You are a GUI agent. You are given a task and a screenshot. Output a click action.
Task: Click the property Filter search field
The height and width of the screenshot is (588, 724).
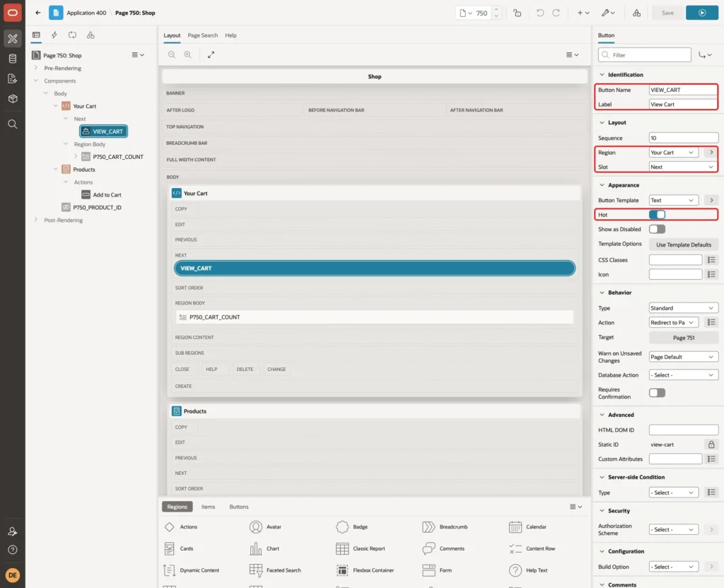click(x=645, y=55)
